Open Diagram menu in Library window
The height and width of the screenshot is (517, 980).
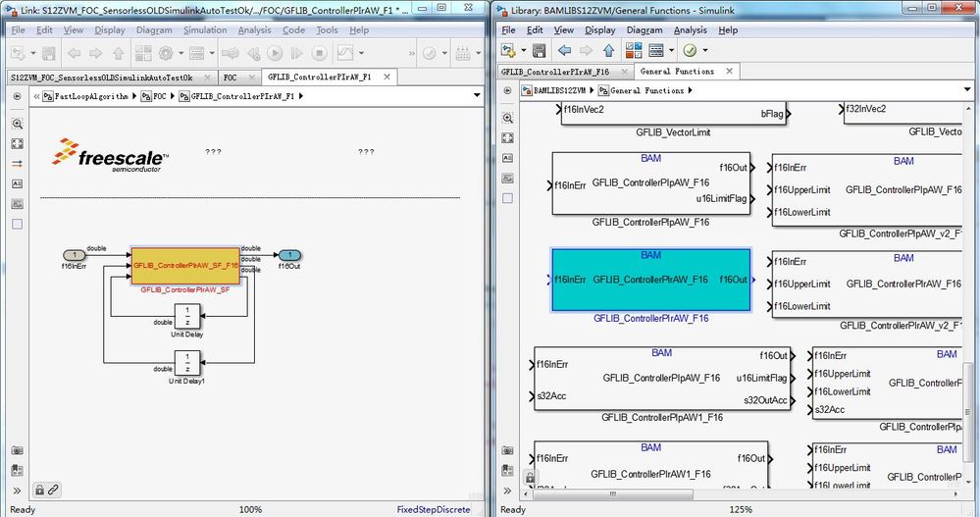[645, 30]
